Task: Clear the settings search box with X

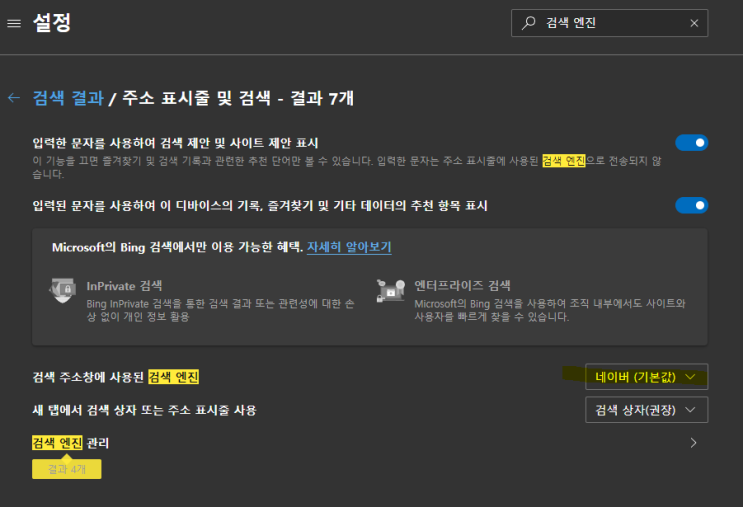Action: [x=694, y=23]
